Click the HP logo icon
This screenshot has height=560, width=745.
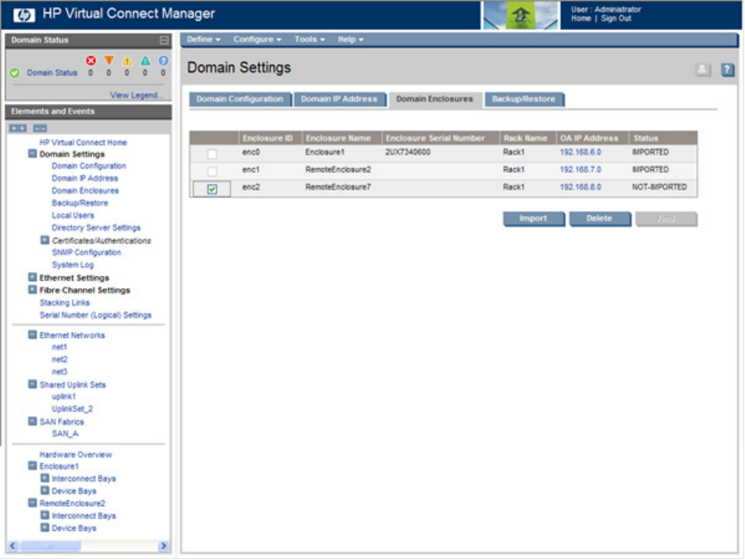click(x=23, y=14)
